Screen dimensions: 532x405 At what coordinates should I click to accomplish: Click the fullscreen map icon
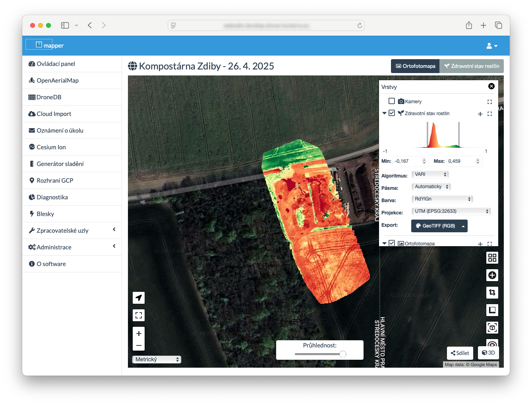(x=139, y=315)
